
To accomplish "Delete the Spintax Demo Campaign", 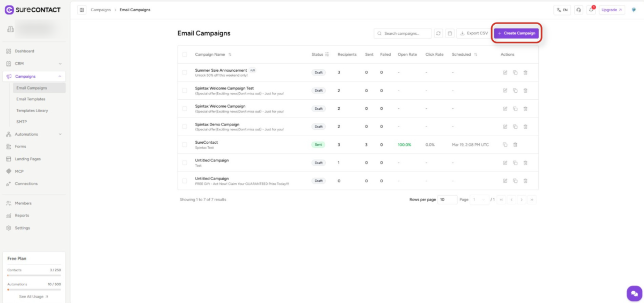I will [525, 127].
